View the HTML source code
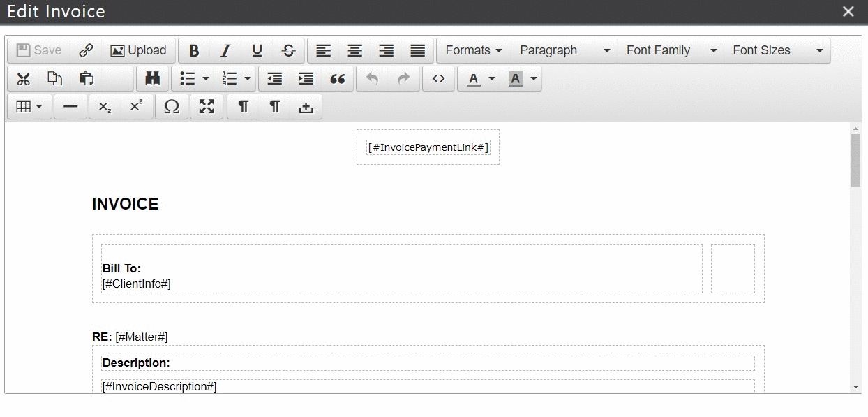868x417 pixels. click(439, 79)
